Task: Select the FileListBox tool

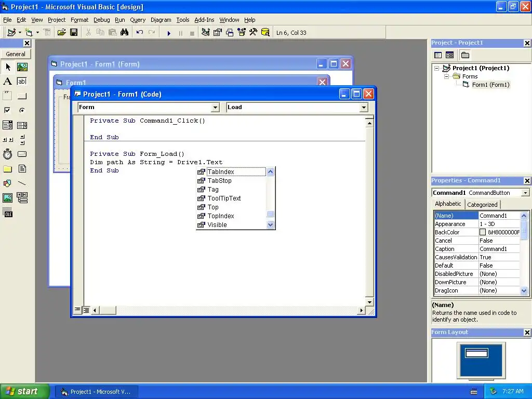Action: click(22, 169)
